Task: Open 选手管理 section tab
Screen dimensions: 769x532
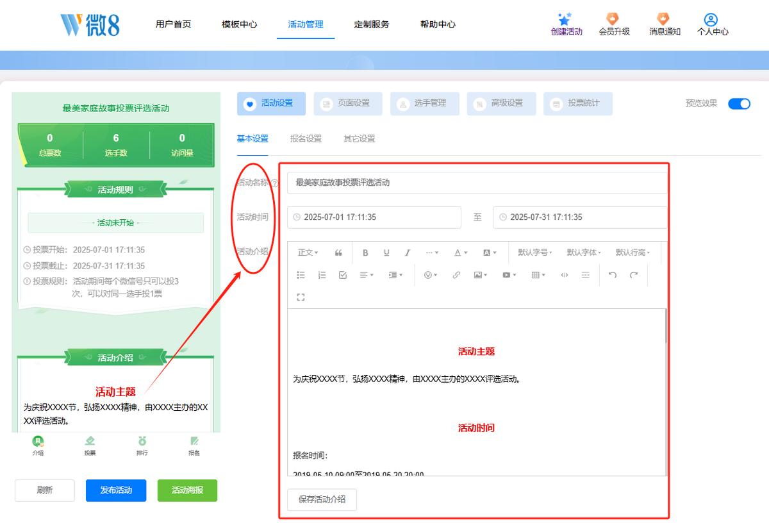Action: click(425, 104)
